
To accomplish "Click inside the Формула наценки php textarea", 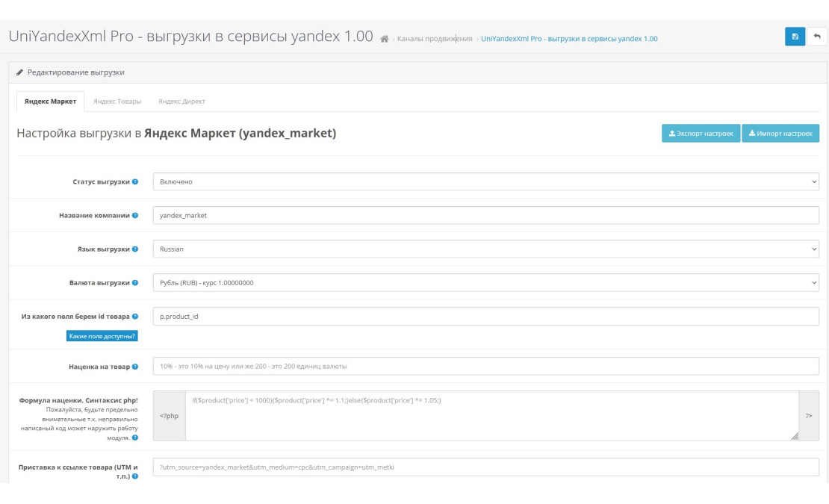I will (492, 416).
